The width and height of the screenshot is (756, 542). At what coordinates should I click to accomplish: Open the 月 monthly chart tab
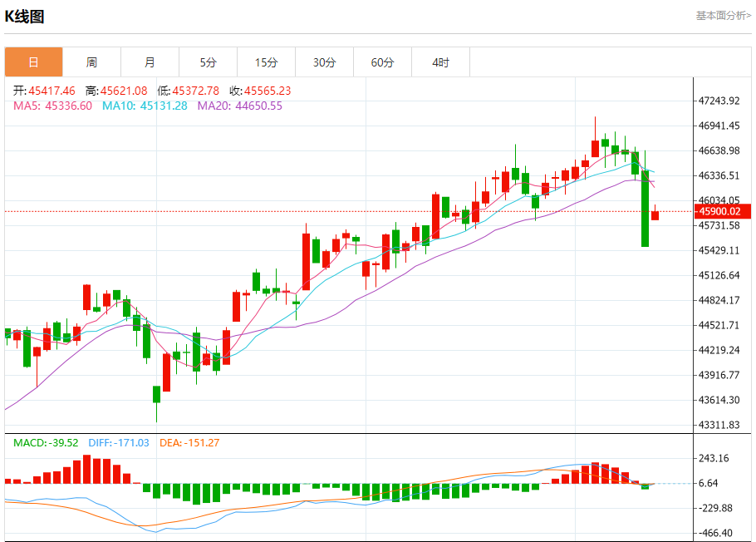coord(150,62)
